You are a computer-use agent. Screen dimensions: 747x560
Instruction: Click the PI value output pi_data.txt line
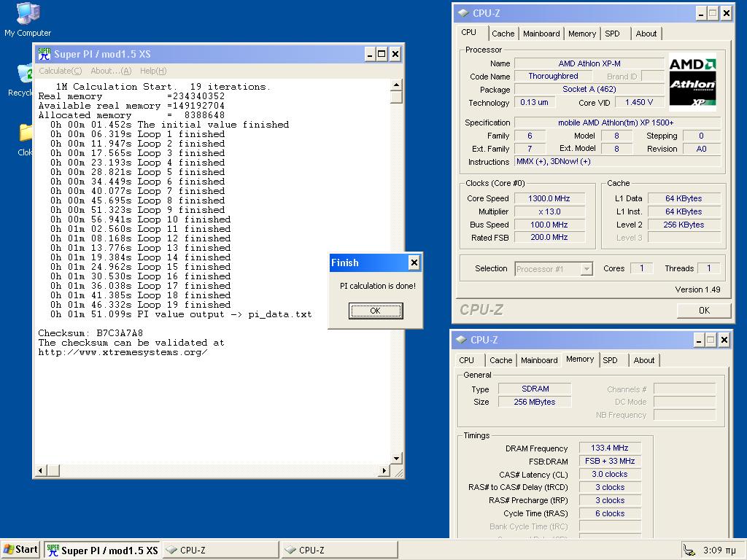[x=181, y=314]
